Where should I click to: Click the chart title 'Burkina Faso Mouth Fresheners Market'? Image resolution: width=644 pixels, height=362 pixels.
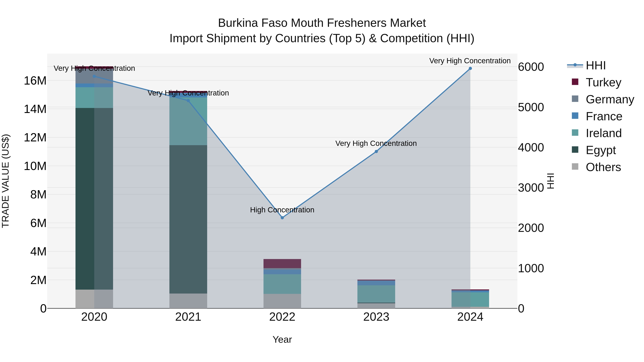click(322, 23)
